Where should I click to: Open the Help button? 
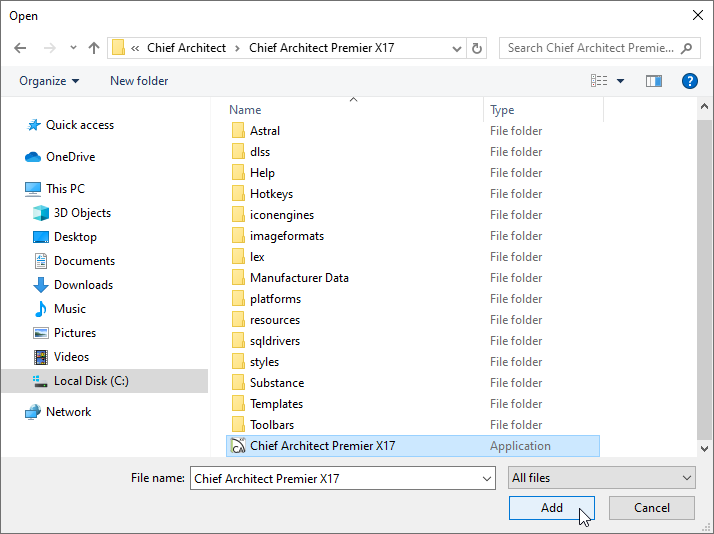689,81
